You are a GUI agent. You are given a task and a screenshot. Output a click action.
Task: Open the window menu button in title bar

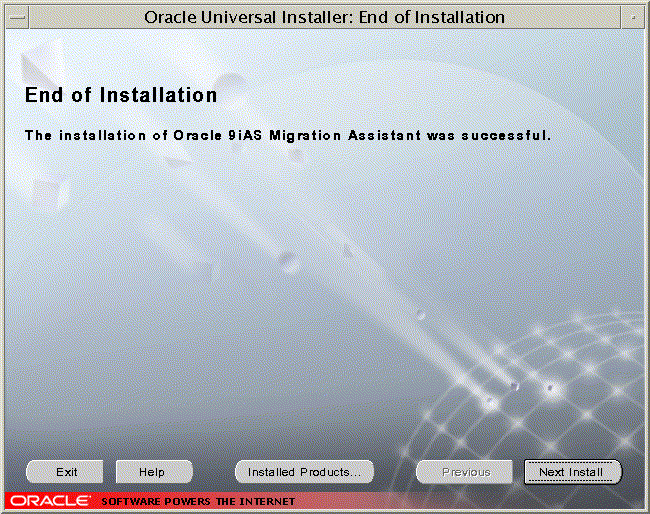point(17,17)
